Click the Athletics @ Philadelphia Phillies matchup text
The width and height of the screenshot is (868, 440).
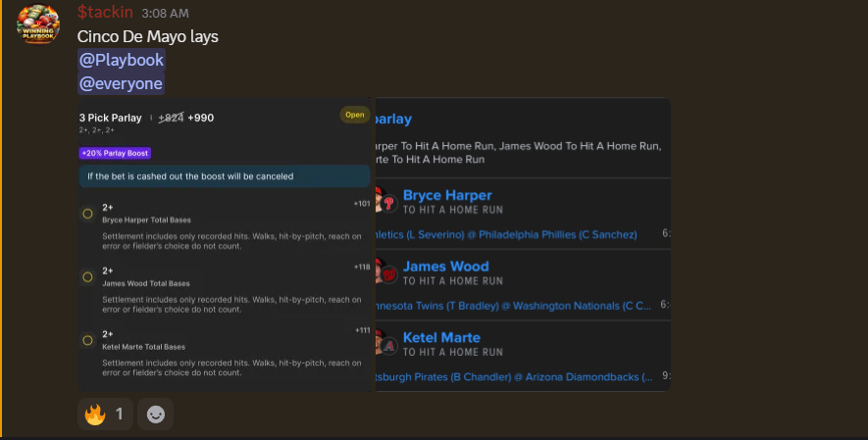(506, 234)
